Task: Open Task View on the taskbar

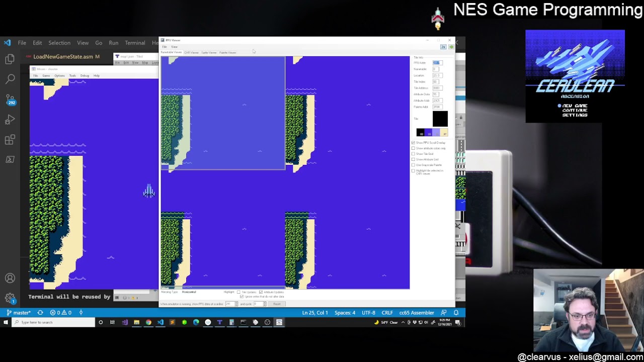Action: [x=112, y=322]
